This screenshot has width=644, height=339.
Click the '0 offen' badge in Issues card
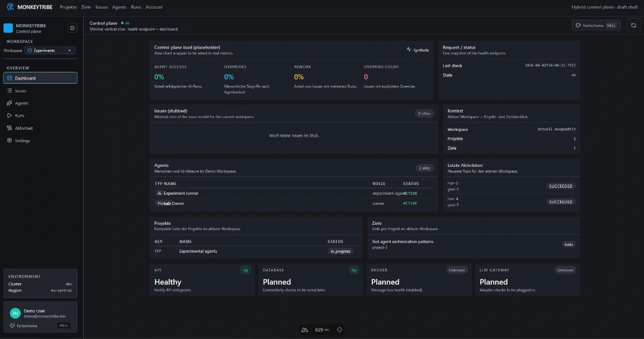tap(424, 113)
